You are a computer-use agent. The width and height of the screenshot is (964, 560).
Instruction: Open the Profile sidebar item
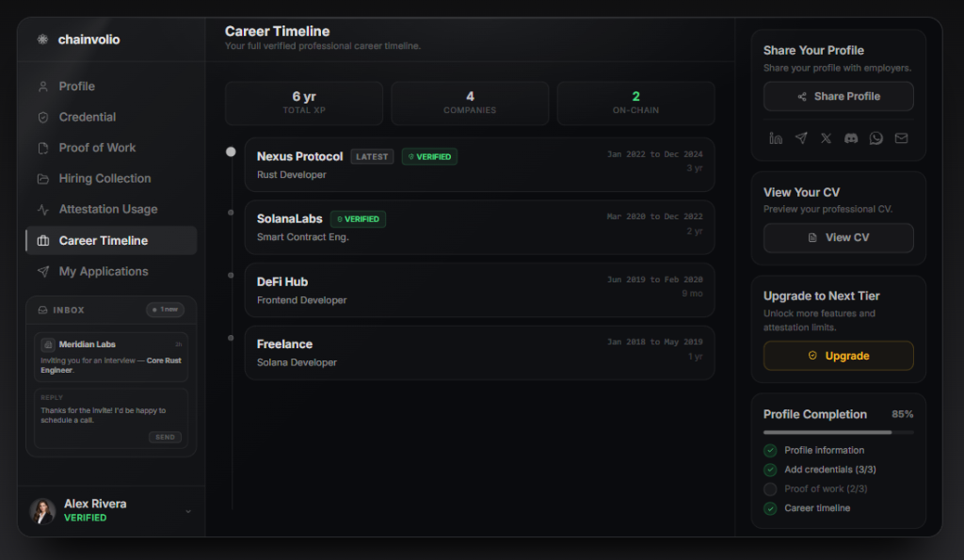click(111, 86)
